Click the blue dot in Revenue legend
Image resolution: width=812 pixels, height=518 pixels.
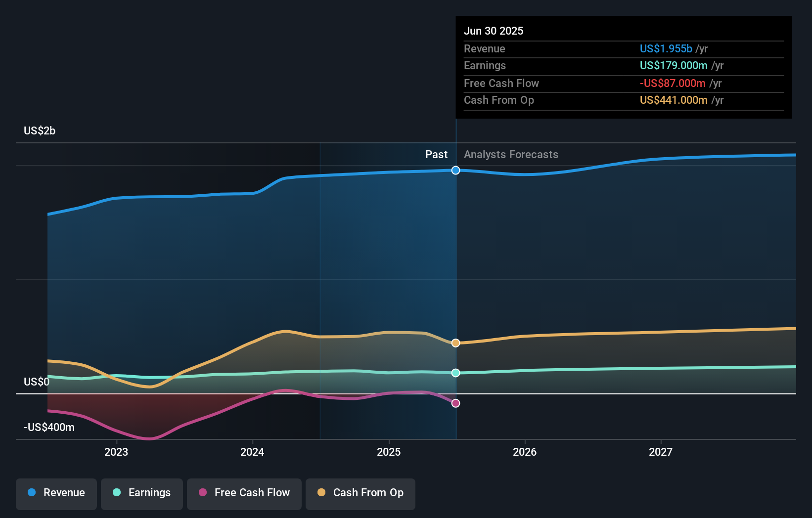(x=32, y=492)
